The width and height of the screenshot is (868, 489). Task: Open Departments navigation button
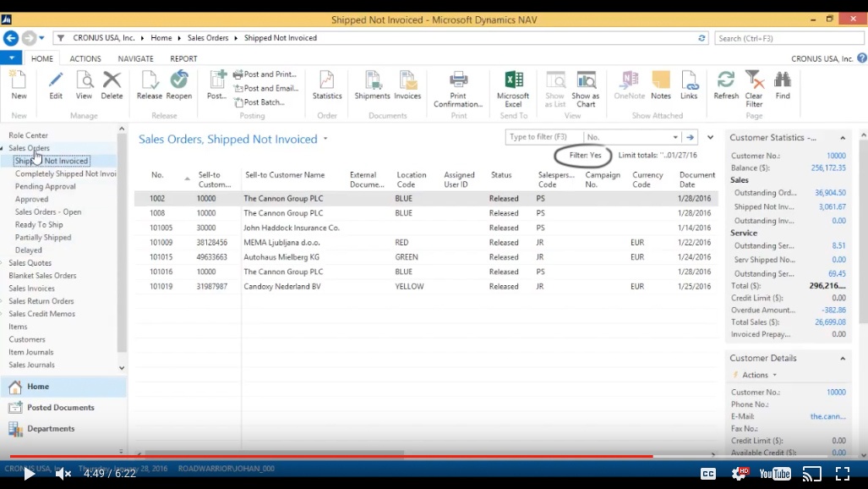coord(63,429)
